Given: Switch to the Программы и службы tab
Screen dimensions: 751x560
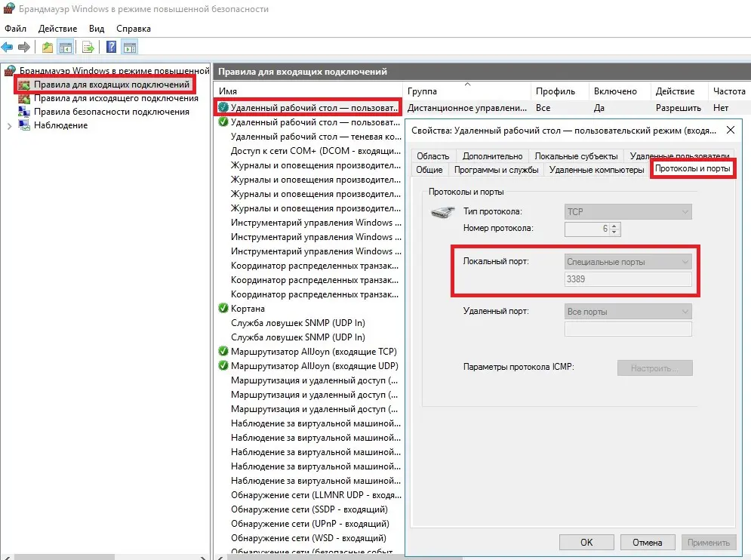Looking at the screenshot, I should (x=496, y=170).
